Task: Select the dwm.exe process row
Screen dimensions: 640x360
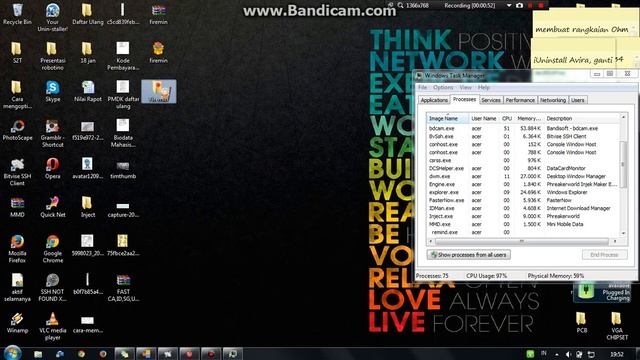Action: coord(523,176)
